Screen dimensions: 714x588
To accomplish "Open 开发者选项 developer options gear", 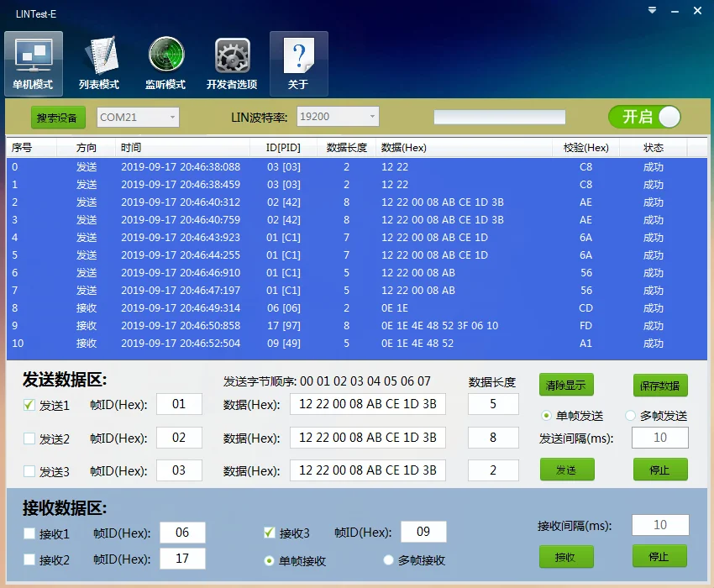I will tap(232, 63).
